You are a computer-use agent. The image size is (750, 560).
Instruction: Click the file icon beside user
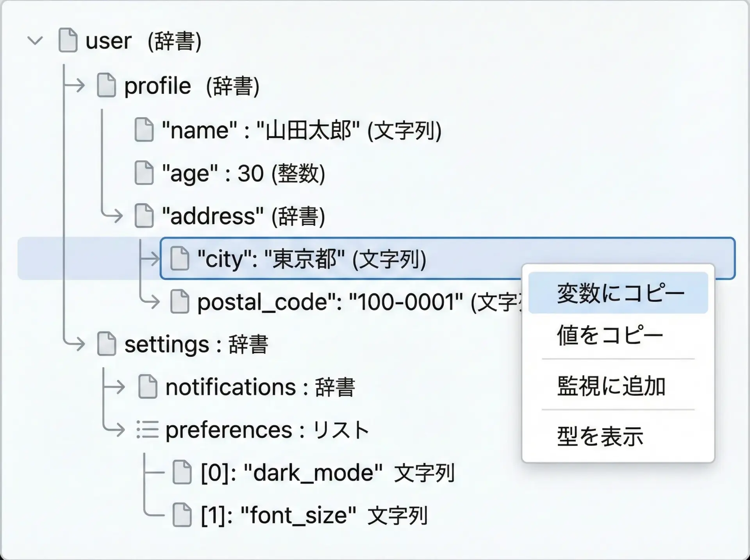pos(68,40)
